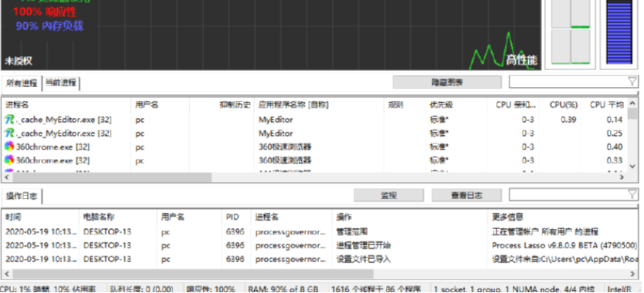Select the 360chrome.exe row averaging 0.33
This screenshot has width=644, height=293.
pyautogui.click(x=314, y=160)
